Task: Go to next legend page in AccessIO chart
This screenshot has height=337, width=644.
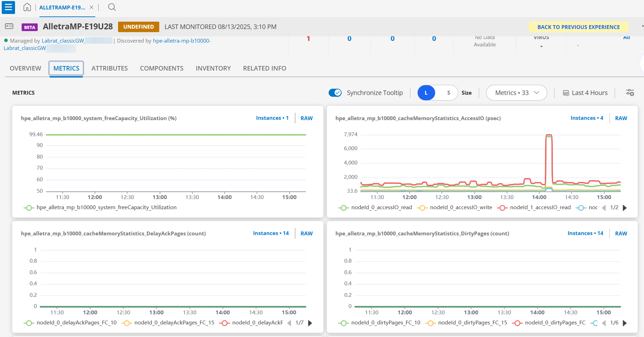Action: coord(625,208)
